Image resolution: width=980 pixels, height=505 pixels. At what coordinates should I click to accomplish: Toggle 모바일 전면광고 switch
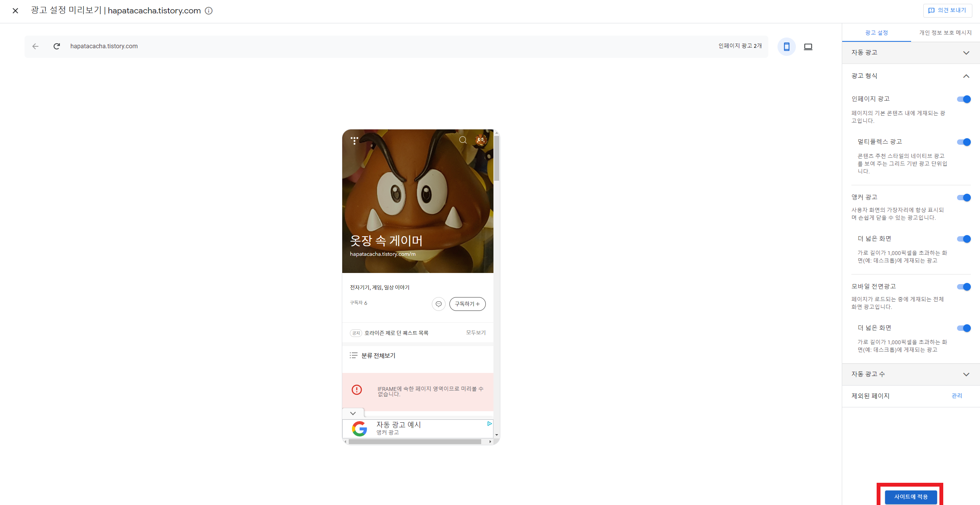964,287
